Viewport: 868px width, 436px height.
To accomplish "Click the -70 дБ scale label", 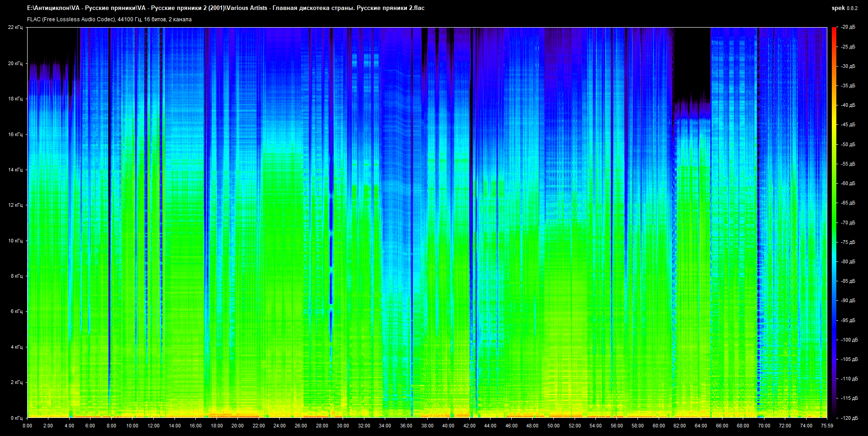I will (848, 223).
